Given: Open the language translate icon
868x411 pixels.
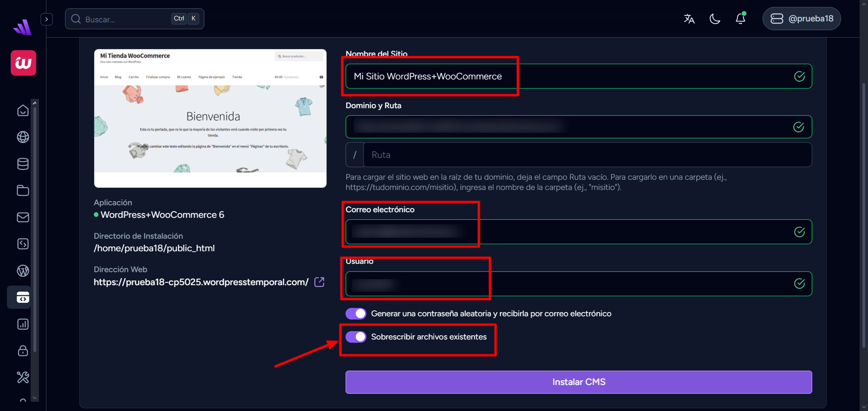Looking at the screenshot, I should click(689, 19).
